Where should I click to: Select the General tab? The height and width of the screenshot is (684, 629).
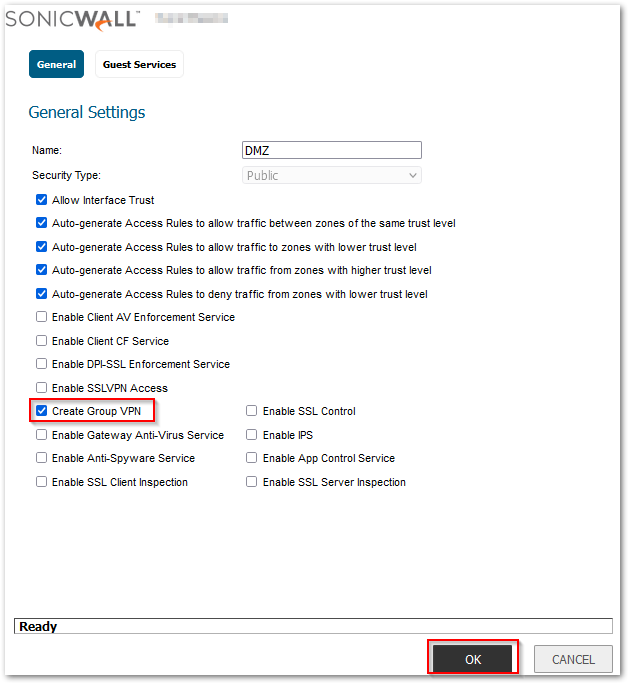(56, 65)
